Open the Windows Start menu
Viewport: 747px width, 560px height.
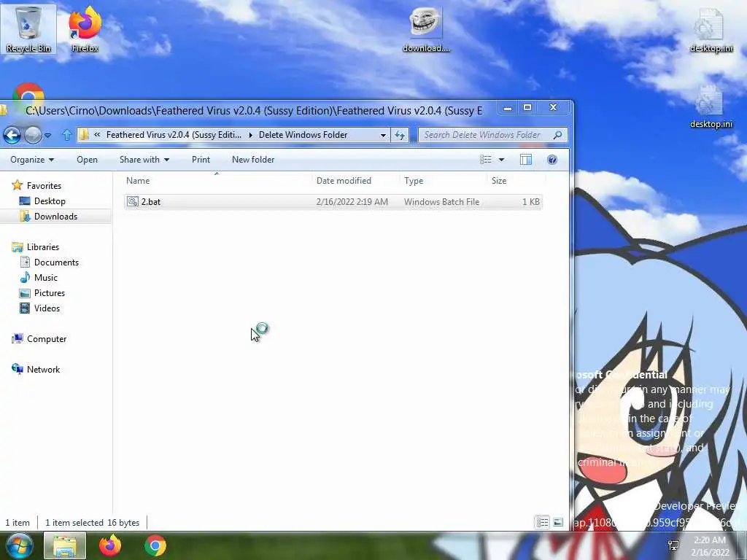[x=19, y=545]
